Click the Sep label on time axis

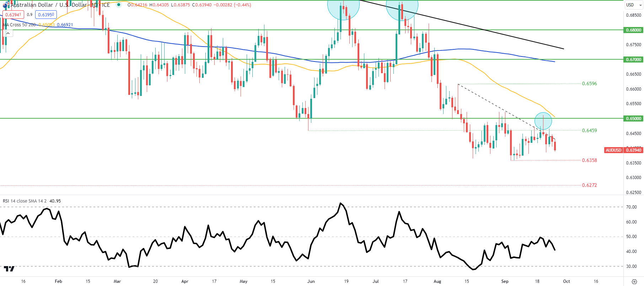click(505, 281)
